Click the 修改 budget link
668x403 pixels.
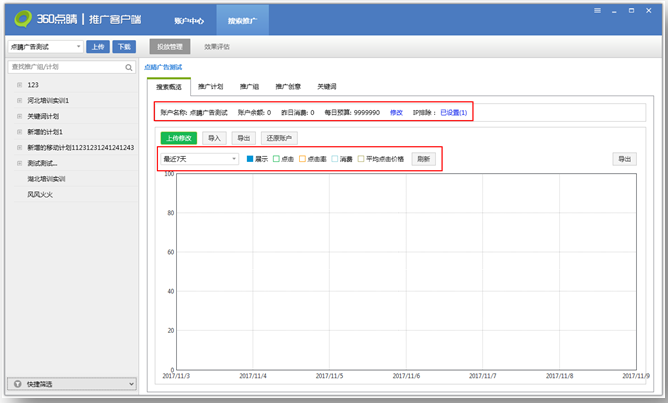pyautogui.click(x=396, y=112)
